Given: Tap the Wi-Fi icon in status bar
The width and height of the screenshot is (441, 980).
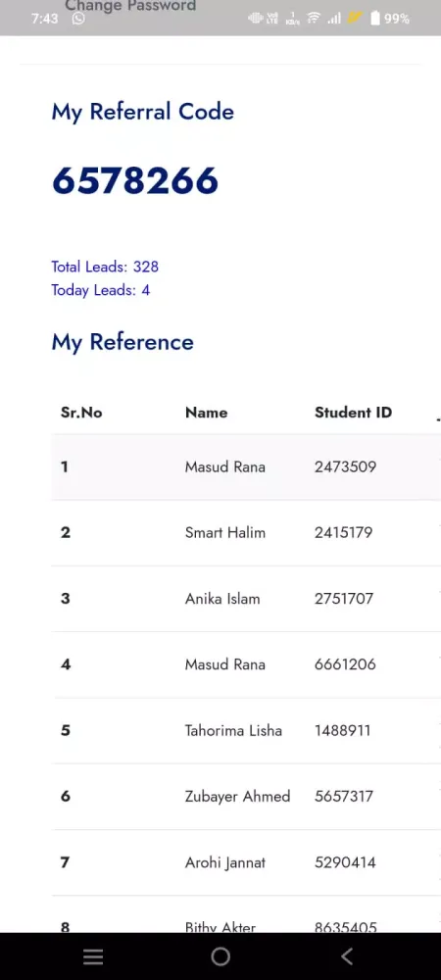Looking at the screenshot, I should tap(314, 19).
